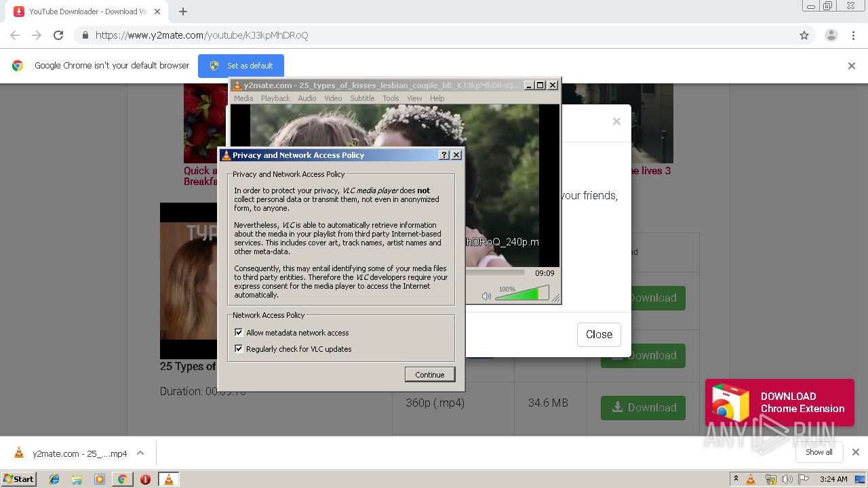Click Close in the y2mate modal
868x488 pixels.
tap(599, 334)
